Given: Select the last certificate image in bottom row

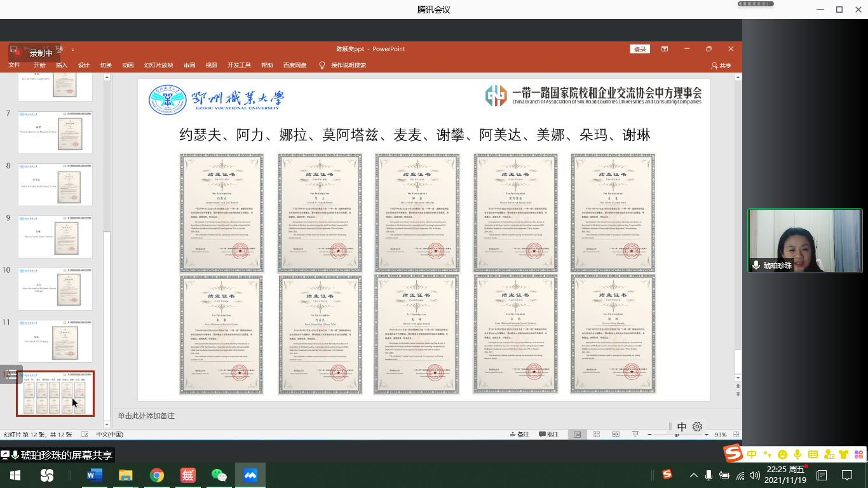Looking at the screenshot, I should pyautogui.click(x=613, y=334).
